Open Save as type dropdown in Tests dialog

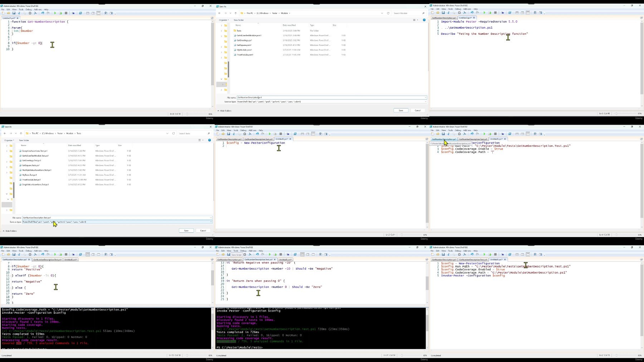(x=117, y=222)
